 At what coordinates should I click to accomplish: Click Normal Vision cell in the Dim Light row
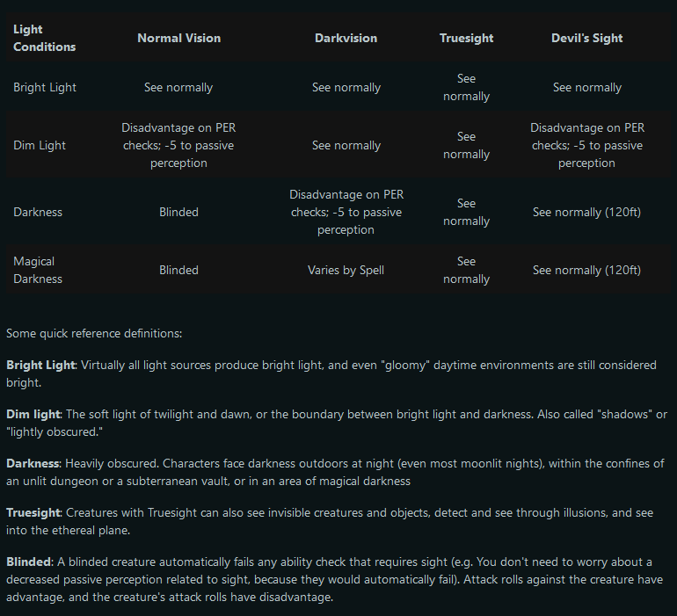tap(178, 145)
